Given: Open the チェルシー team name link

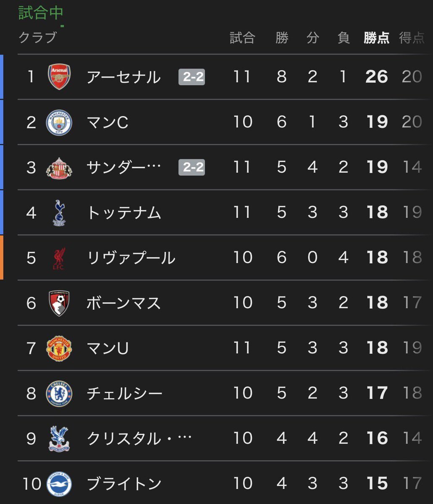Looking at the screenshot, I should [x=124, y=394].
